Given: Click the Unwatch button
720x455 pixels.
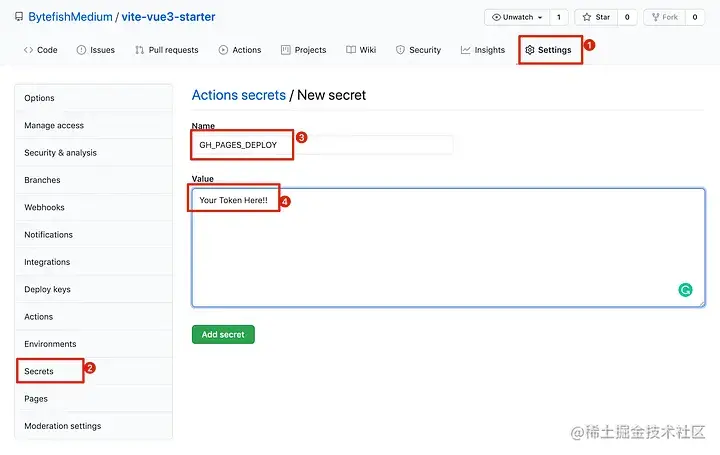Looking at the screenshot, I should coord(517,17).
